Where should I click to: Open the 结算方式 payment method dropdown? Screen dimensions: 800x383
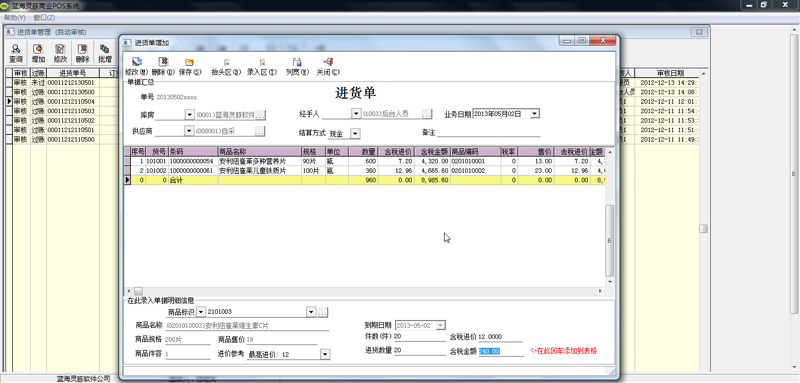[x=356, y=133]
